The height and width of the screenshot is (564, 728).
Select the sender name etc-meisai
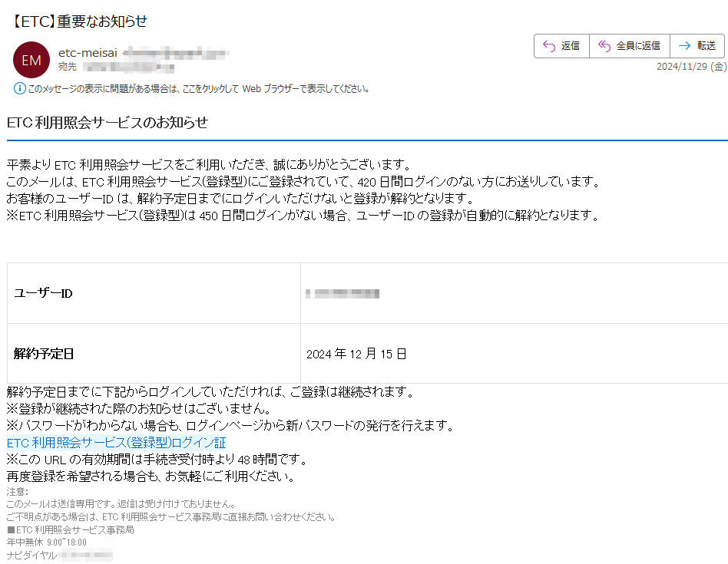tap(88, 53)
